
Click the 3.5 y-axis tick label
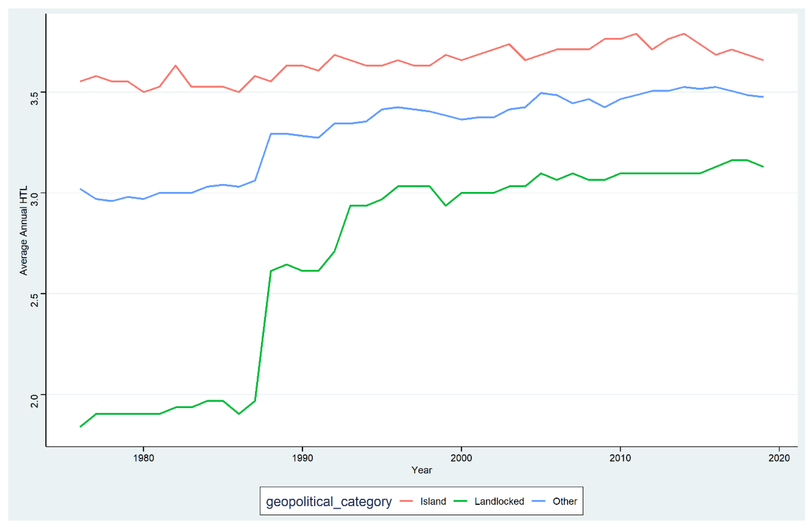pyautogui.click(x=34, y=98)
